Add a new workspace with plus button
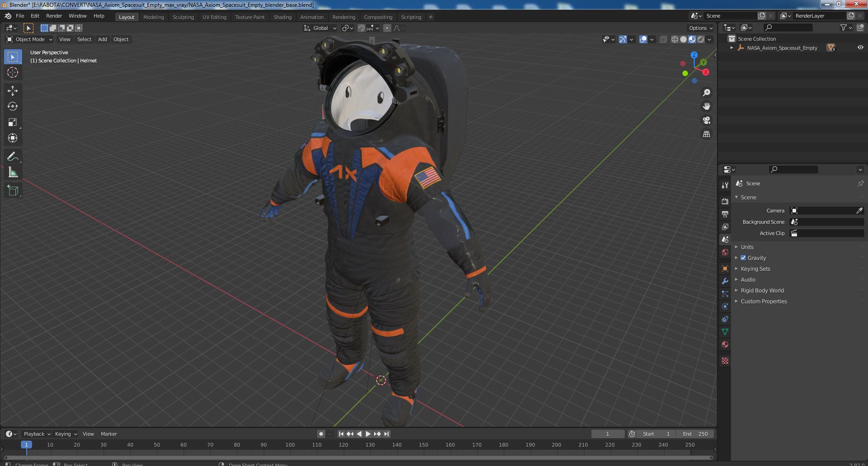The width and height of the screenshot is (868, 466). pos(431,17)
